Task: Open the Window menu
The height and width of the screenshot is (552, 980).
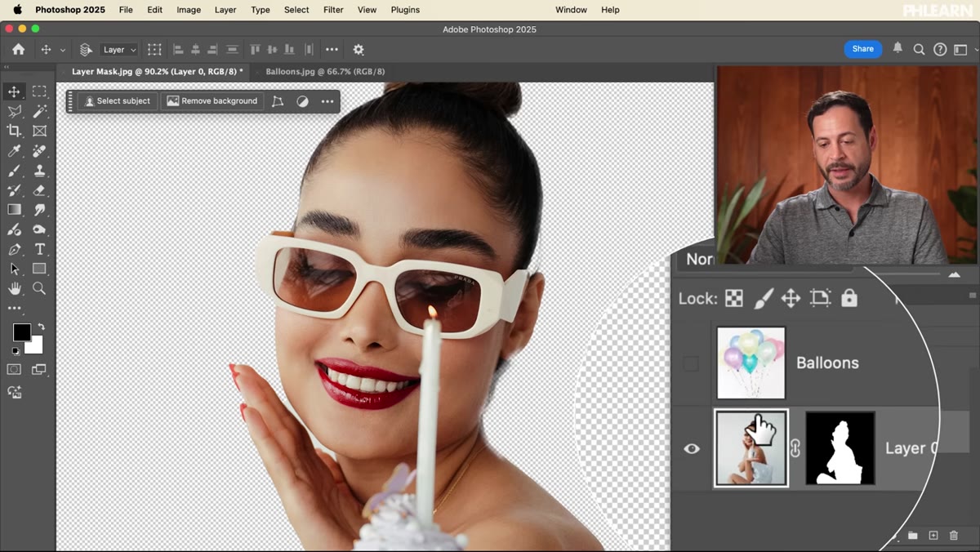Action: pyautogui.click(x=571, y=10)
